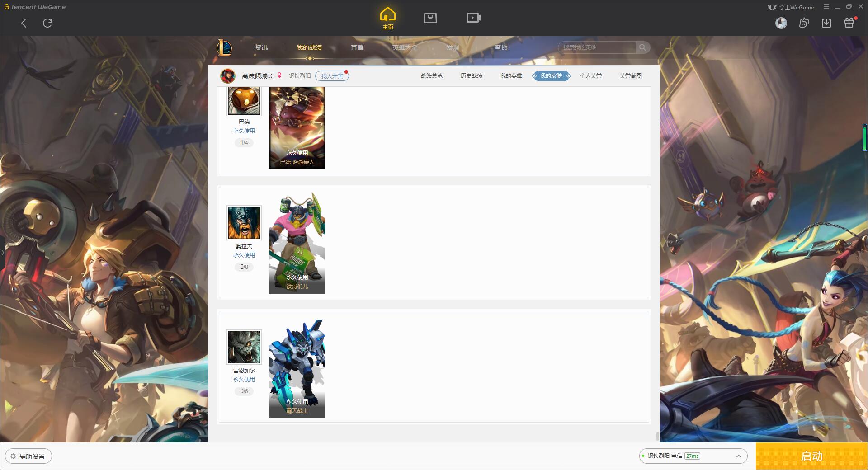This screenshot has width=868, height=470.
Task: Click the skin list scrollbar thumb
Action: click(x=657, y=436)
